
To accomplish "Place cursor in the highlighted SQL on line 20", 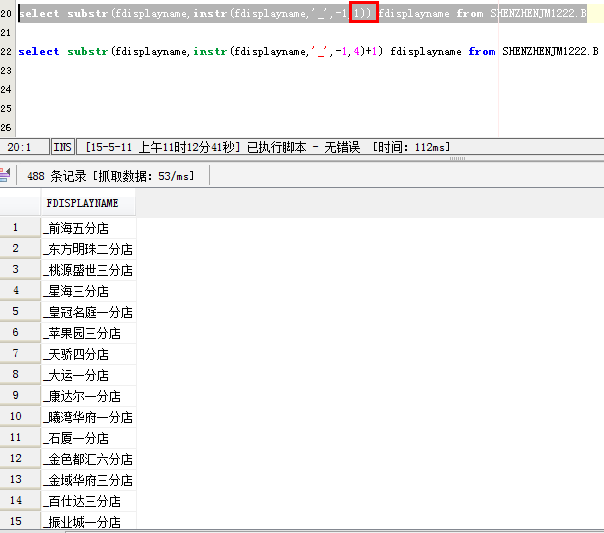I will point(302,13).
